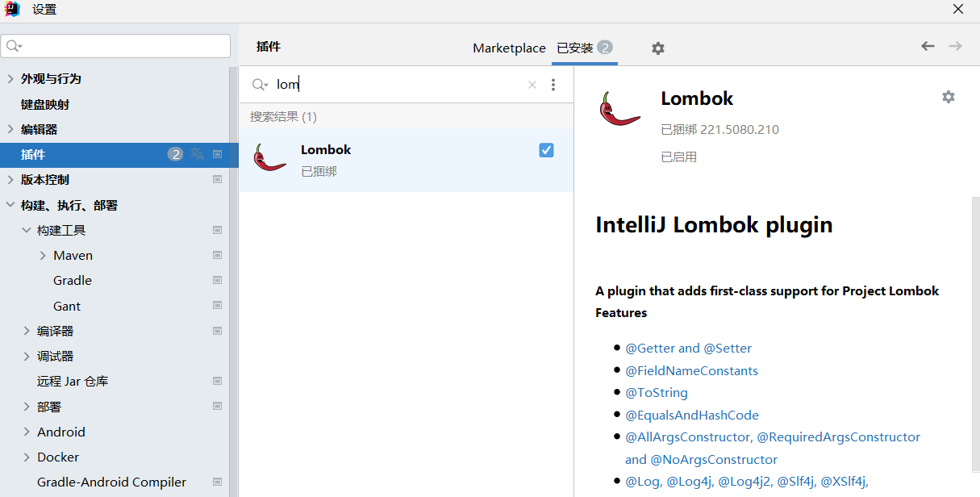Click the large Lombok chili logo
Image resolution: width=980 pixels, height=497 pixels.
click(619, 109)
